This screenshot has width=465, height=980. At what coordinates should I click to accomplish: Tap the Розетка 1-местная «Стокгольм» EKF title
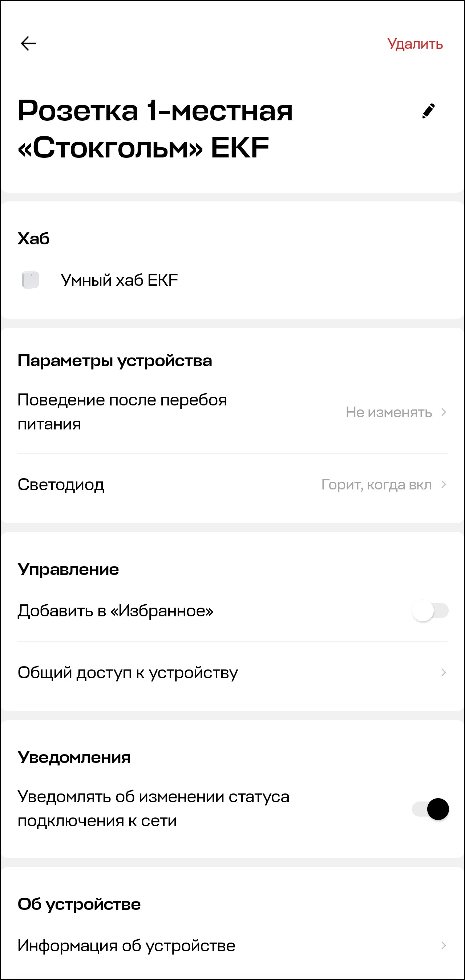(155, 129)
